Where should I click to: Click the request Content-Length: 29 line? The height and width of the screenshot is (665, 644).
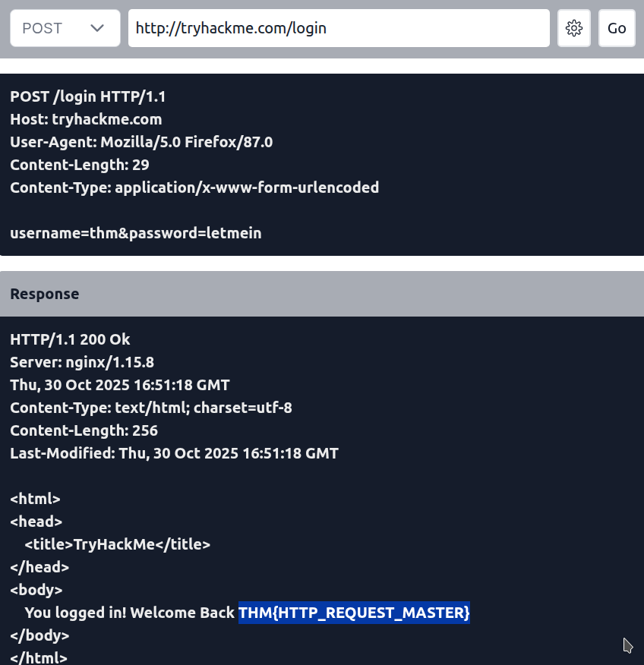pos(80,165)
